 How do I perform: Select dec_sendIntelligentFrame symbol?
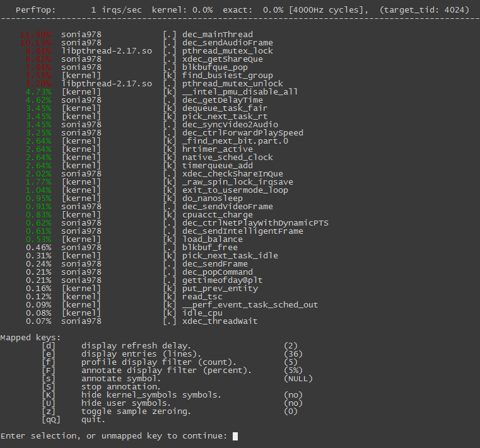(x=243, y=231)
